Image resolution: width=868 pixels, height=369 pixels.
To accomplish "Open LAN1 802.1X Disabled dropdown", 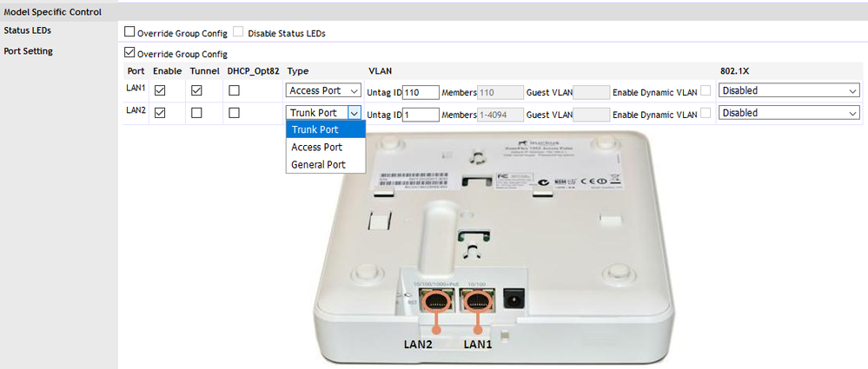I will (x=790, y=90).
